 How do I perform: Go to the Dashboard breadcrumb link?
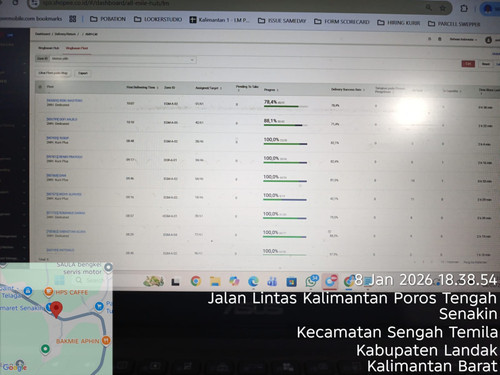[x=42, y=34]
